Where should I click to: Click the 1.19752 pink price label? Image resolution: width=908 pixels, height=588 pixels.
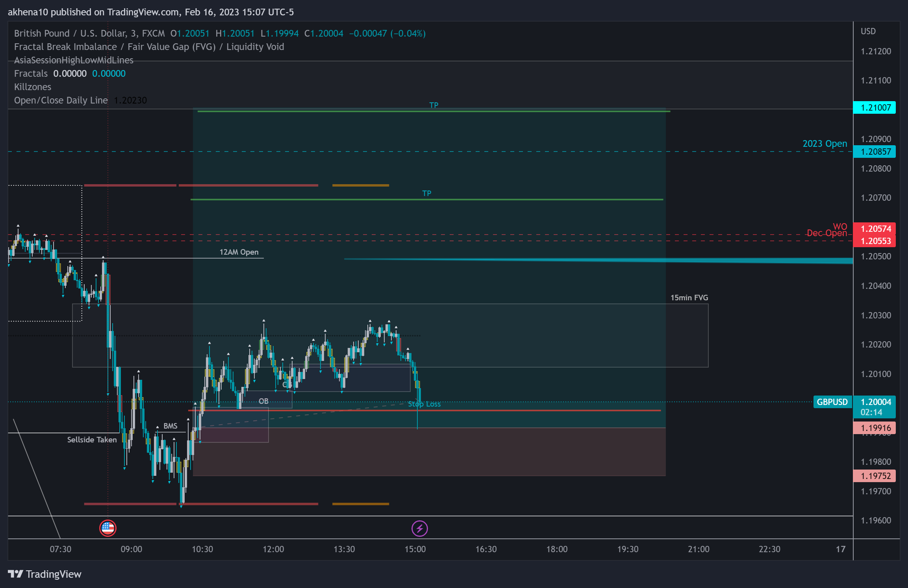coord(874,476)
